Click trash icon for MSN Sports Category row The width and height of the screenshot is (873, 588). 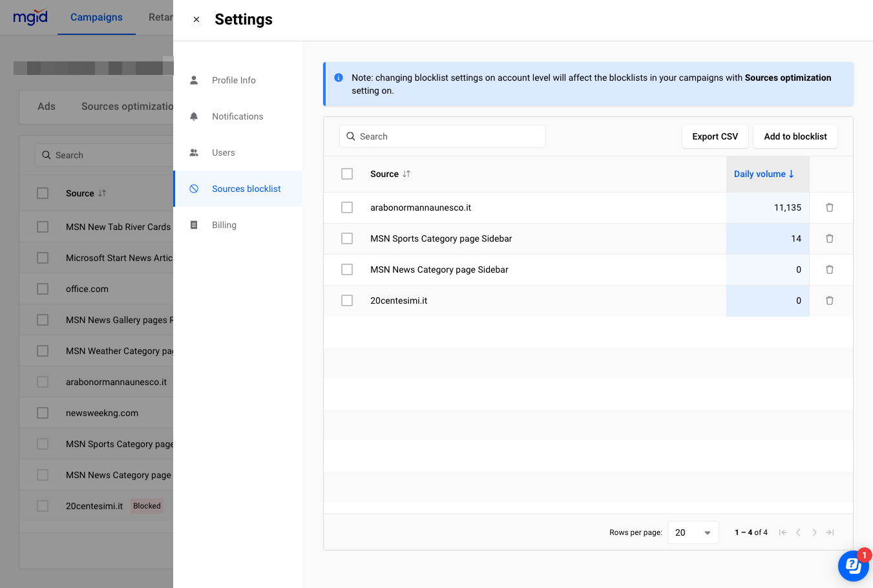coord(830,238)
